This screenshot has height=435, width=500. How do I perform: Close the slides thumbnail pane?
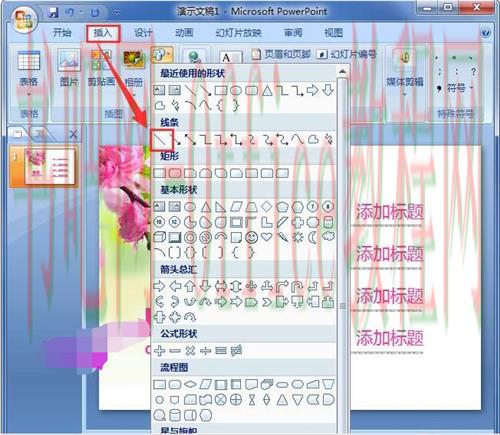coord(73,135)
